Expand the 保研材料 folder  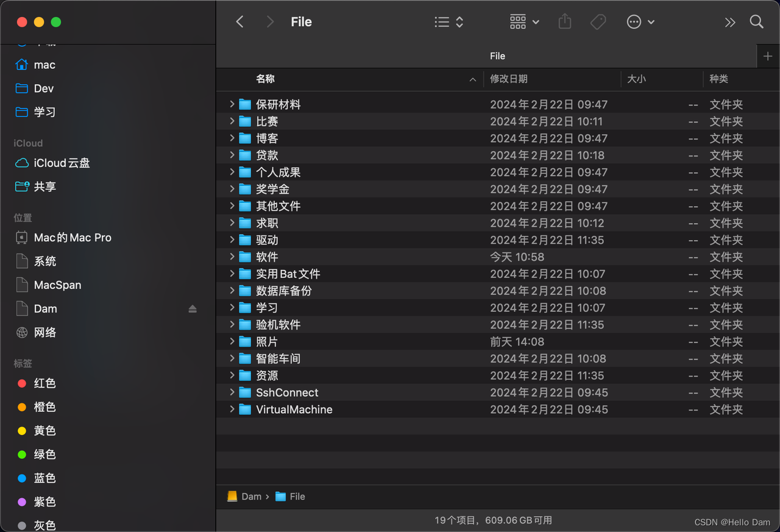pyautogui.click(x=232, y=104)
